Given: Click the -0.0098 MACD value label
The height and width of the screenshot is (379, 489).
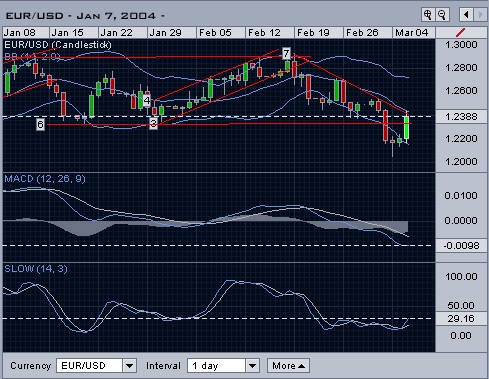Looking at the screenshot, I should pyautogui.click(x=461, y=246).
